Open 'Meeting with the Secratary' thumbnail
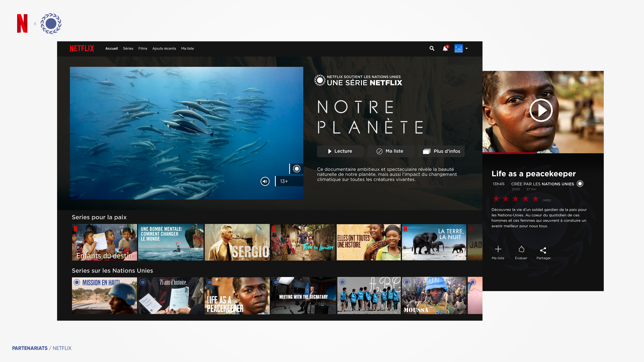The width and height of the screenshot is (644, 362). 303,296
